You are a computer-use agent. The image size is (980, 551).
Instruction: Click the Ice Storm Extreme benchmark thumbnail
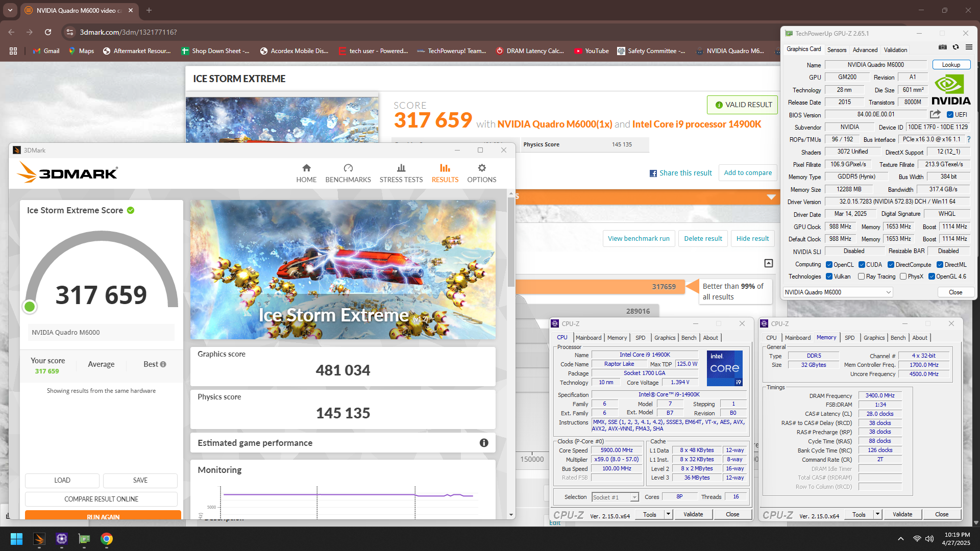click(343, 270)
